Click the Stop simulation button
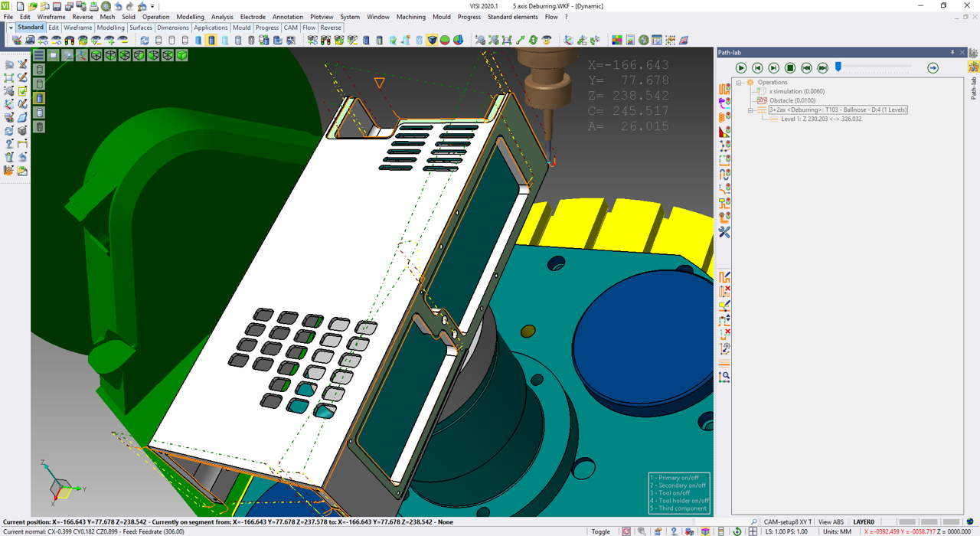Viewport: 980px width, 536px height. click(790, 68)
